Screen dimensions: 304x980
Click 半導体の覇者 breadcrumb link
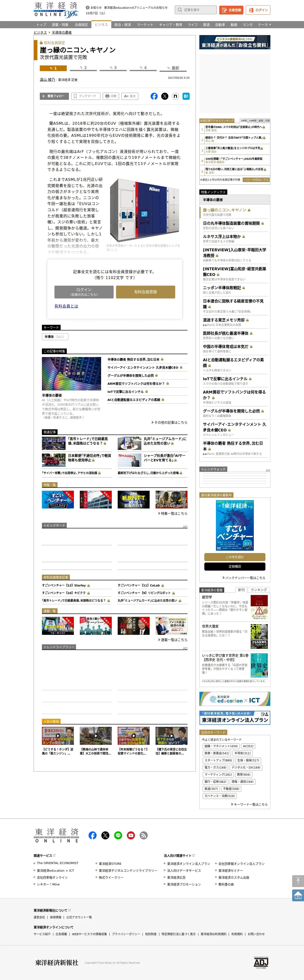tap(62, 32)
